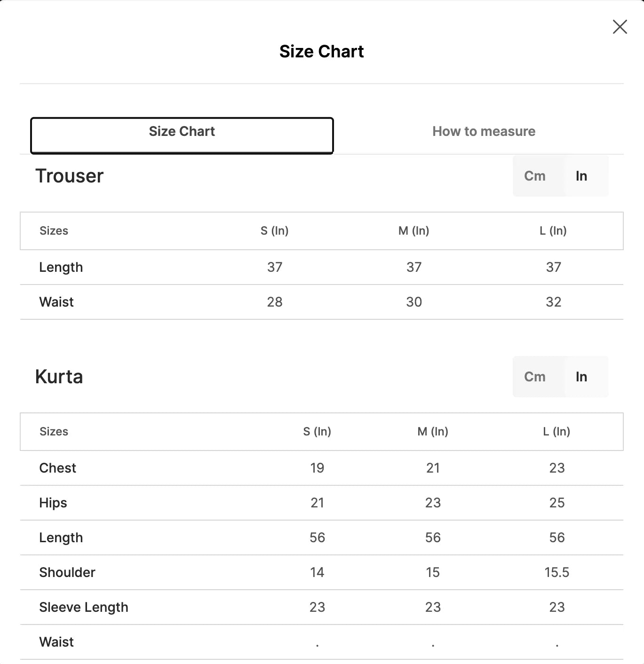The width and height of the screenshot is (644, 664).
Task: Switch Trouser measurements to Cm
Action: [x=535, y=176]
